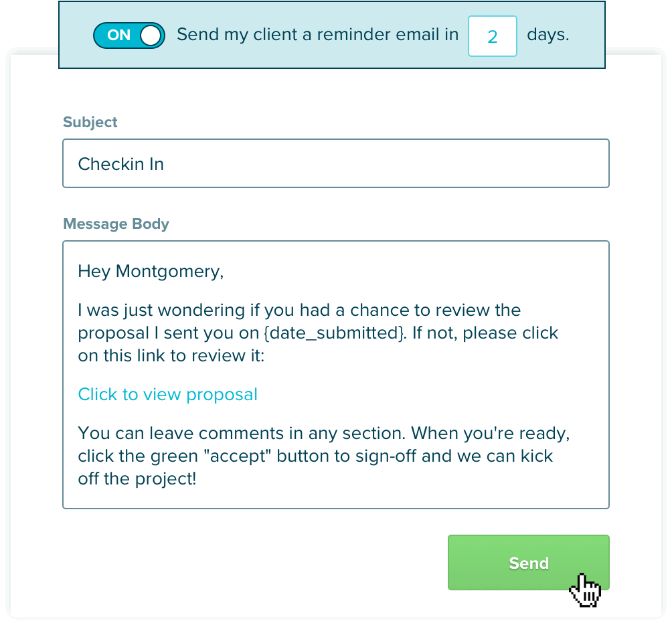Place cursor after 'off the project!' text
The height and width of the screenshot is (625, 672).
coord(197,479)
